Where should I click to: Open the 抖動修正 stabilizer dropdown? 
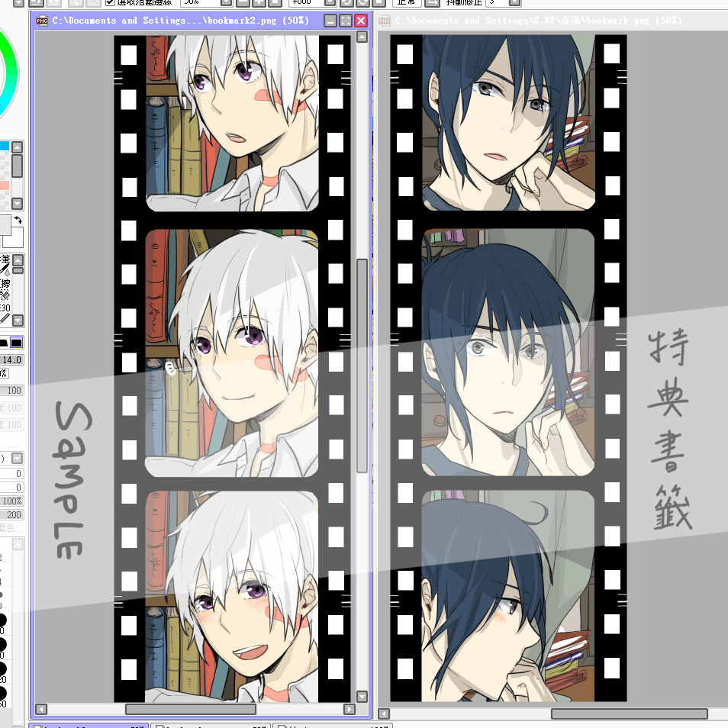(x=515, y=2)
